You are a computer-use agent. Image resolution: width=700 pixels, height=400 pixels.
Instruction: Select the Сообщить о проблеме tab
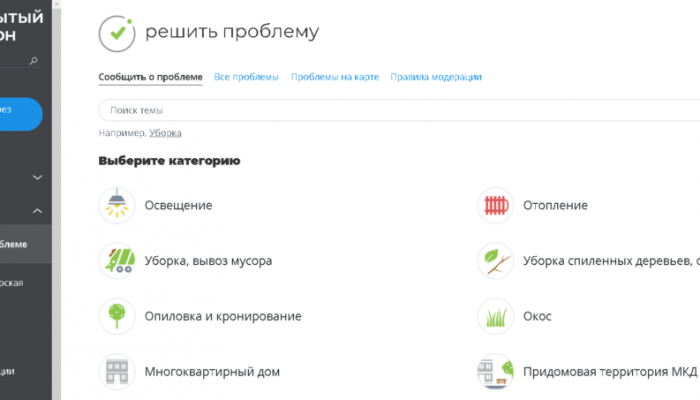[150, 77]
